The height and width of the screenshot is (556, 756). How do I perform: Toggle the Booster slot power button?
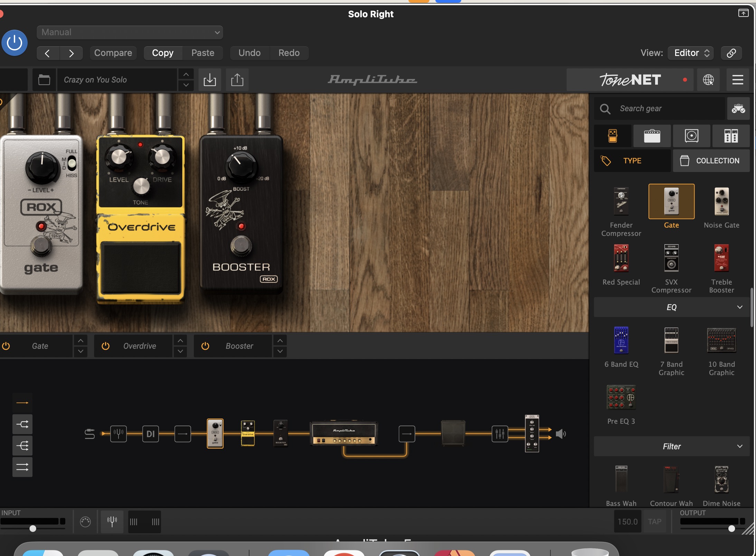(x=205, y=346)
